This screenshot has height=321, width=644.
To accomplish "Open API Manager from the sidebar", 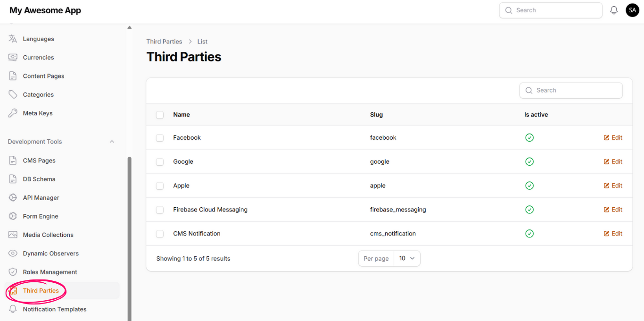I will pos(41,198).
